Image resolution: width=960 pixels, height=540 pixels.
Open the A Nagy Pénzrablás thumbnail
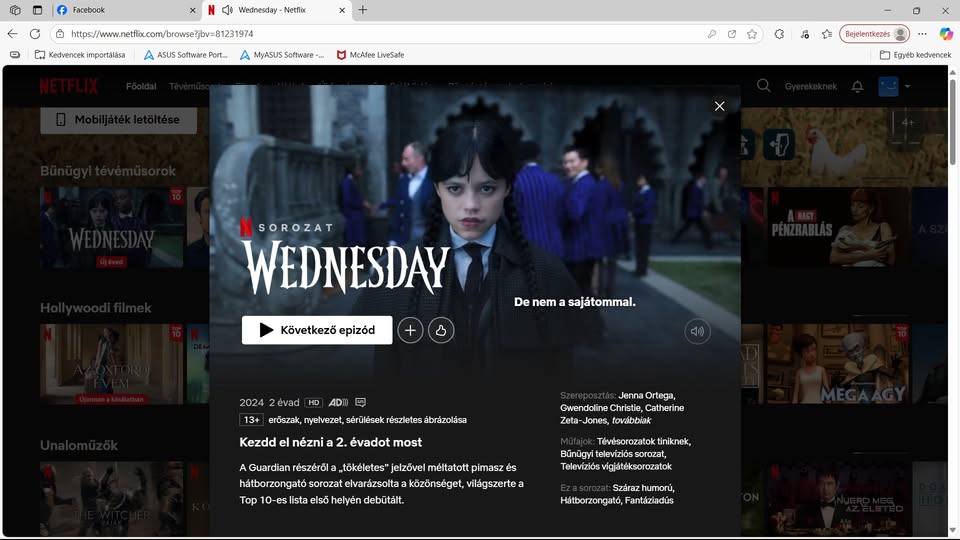point(839,227)
